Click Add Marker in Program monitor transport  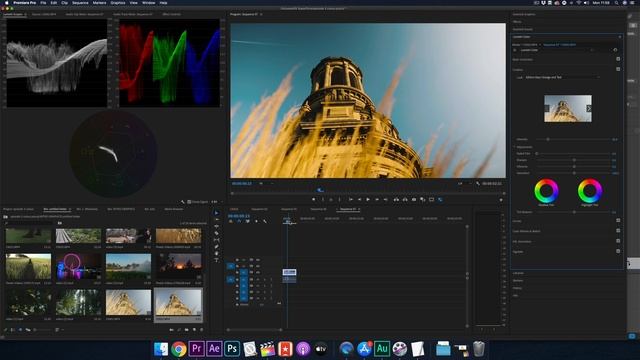click(x=313, y=200)
